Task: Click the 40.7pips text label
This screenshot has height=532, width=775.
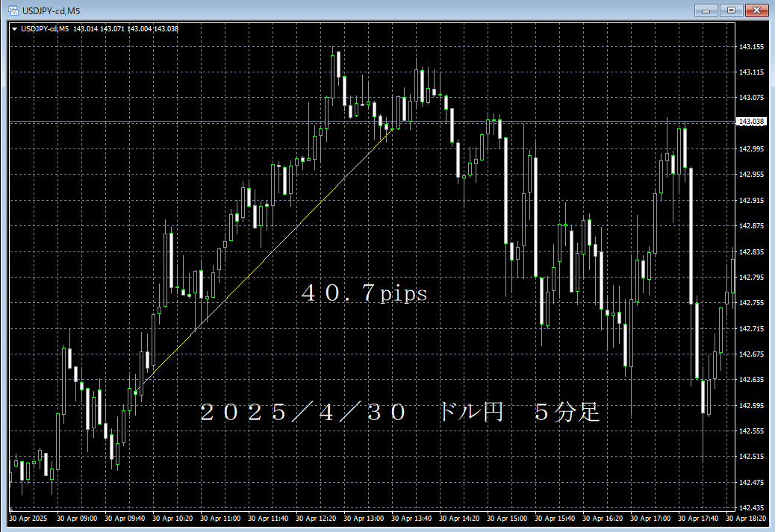Action: [x=364, y=293]
